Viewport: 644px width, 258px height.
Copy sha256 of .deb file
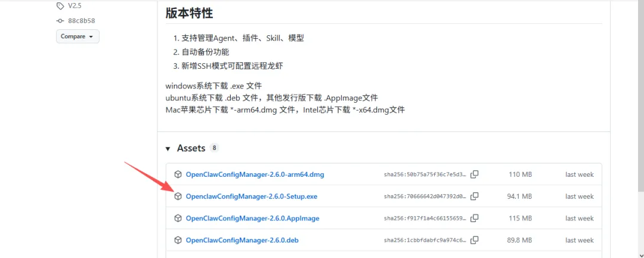(x=475, y=240)
